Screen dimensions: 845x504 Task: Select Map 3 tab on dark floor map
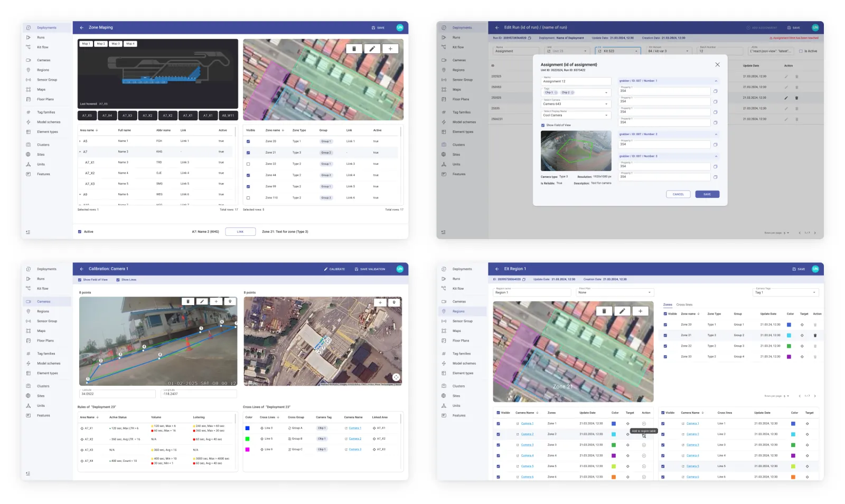(x=115, y=44)
